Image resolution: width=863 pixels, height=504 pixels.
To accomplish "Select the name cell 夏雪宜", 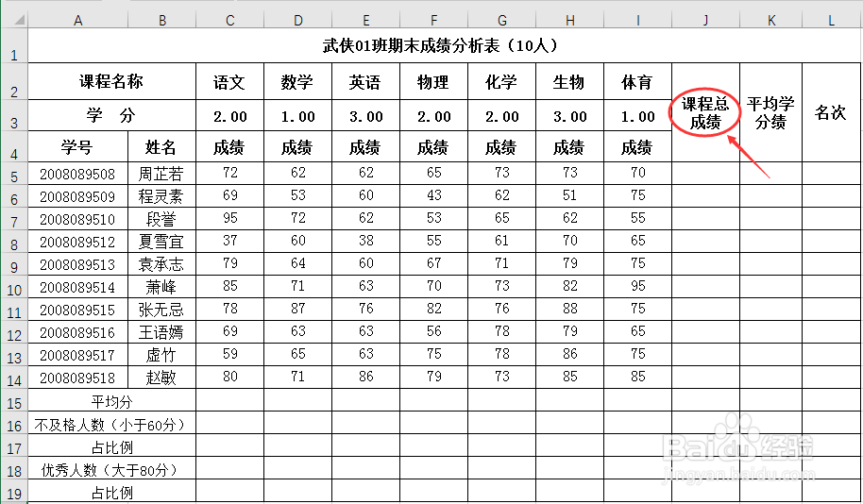I will click(161, 242).
